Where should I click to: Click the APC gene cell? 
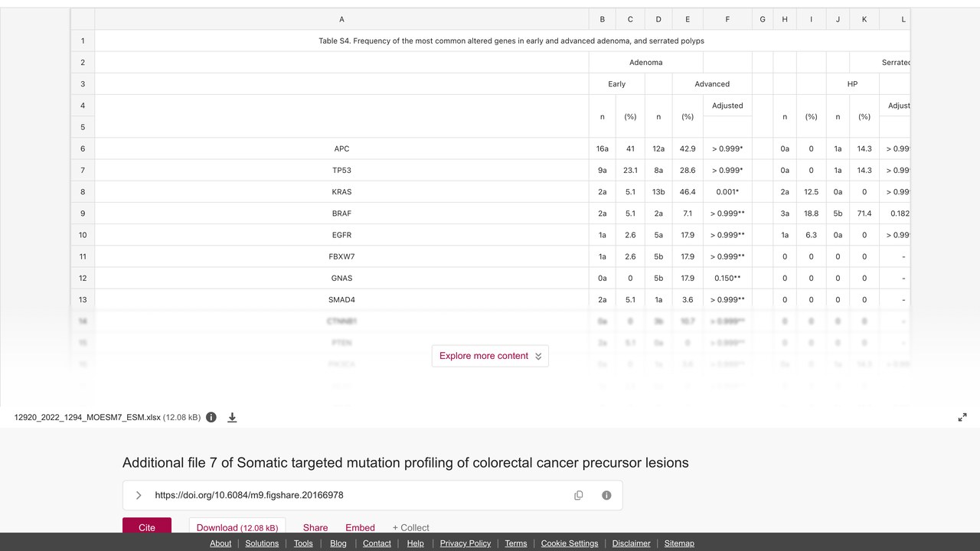click(341, 148)
